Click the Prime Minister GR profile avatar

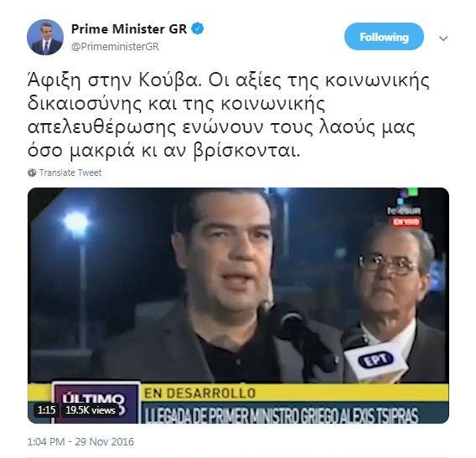[x=45, y=37]
